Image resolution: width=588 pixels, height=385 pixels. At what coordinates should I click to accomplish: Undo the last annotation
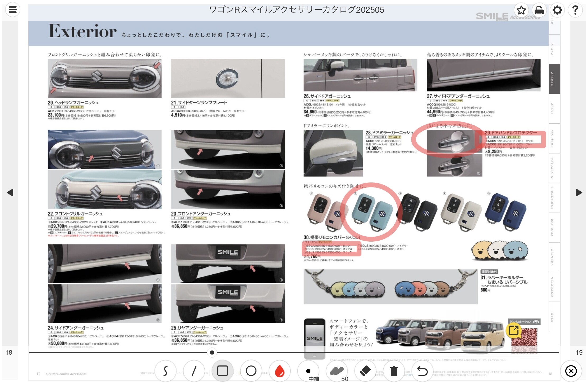tap(422, 371)
